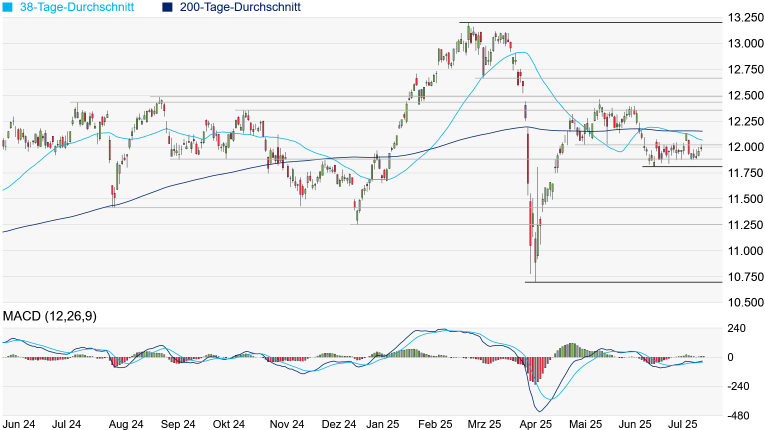Click the Okt 24 date label
This screenshot has height=430, width=765.
(x=229, y=424)
